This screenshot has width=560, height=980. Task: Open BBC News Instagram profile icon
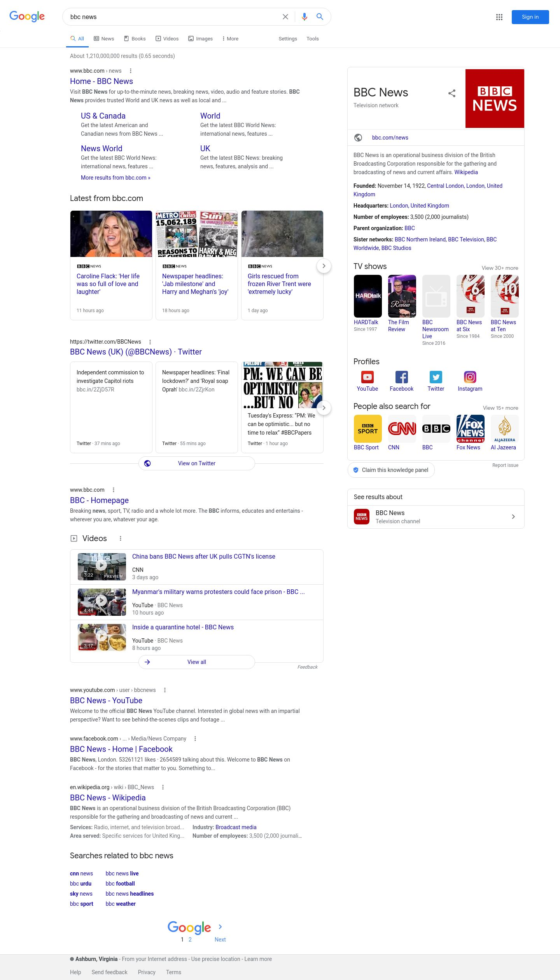pos(470,377)
